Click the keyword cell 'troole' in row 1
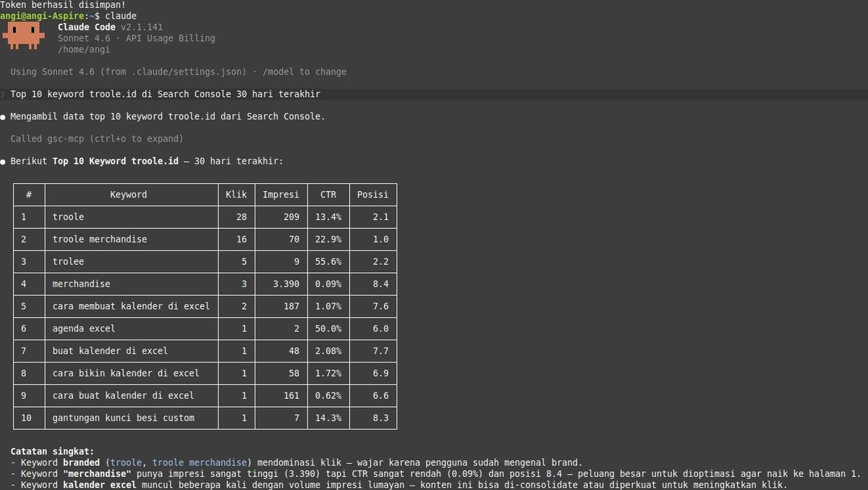Viewport: 868px width, 490px height. (x=68, y=217)
